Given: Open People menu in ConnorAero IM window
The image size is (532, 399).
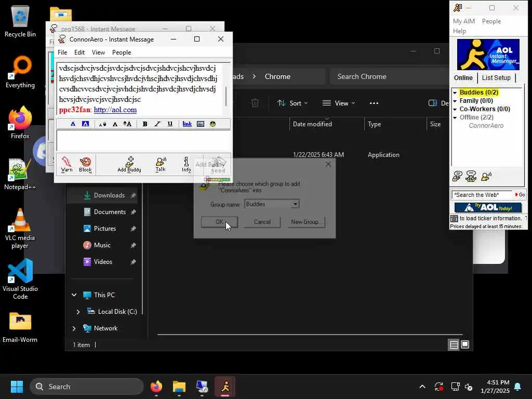Looking at the screenshot, I should [122, 52].
